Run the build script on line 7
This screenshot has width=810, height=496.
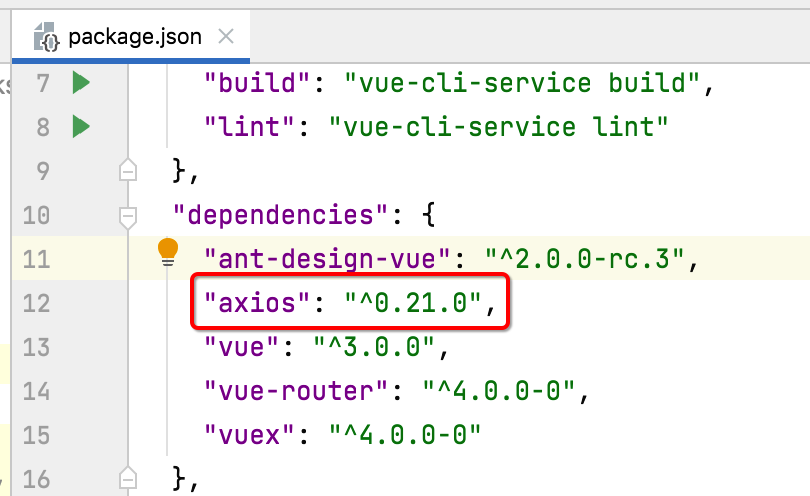82,83
